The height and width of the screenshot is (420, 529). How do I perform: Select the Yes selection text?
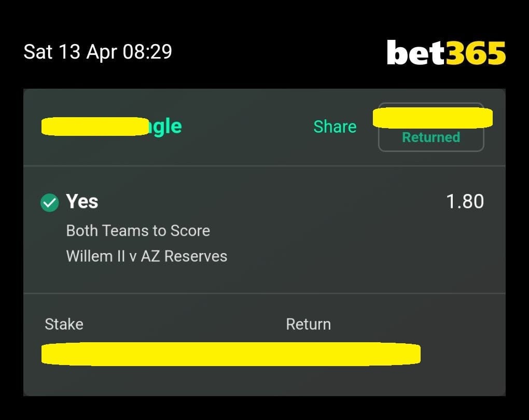(x=82, y=201)
